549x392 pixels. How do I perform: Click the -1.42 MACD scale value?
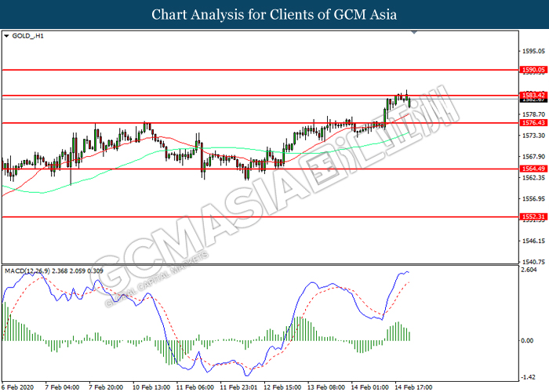(528, 377)
